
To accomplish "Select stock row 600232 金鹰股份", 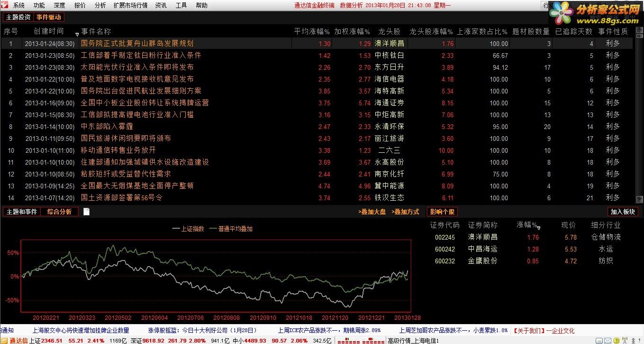I will point(527,260).
